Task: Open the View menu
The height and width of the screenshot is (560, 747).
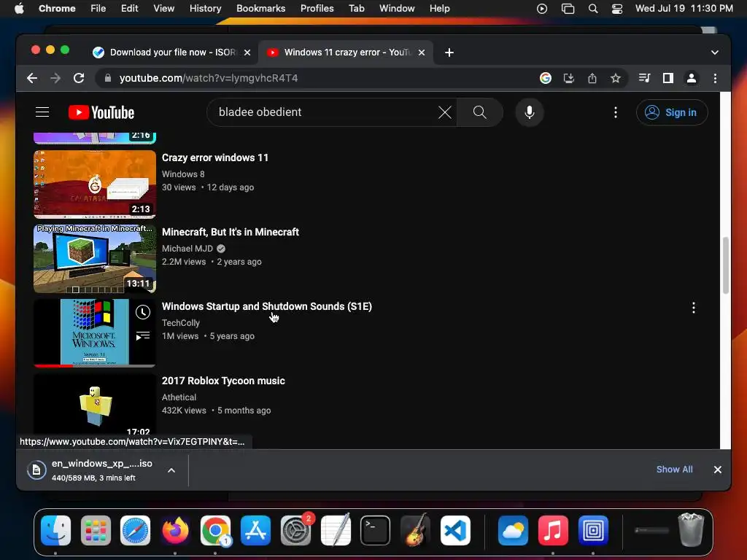Action: pyautogui.click(x=163, y=9)
